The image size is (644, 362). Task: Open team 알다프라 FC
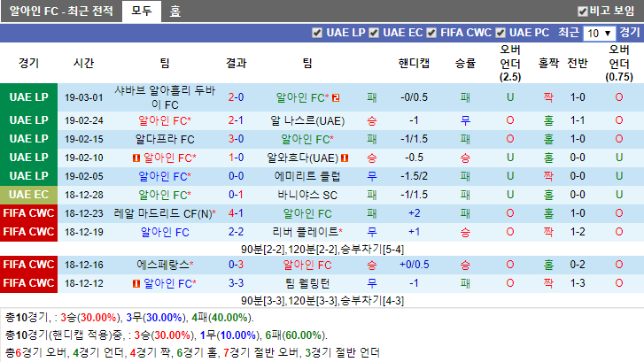click(x=165, y=139)
